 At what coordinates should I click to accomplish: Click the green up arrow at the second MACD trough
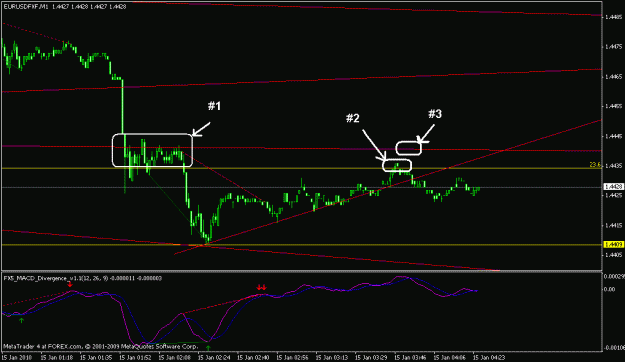tap(208, 348)
